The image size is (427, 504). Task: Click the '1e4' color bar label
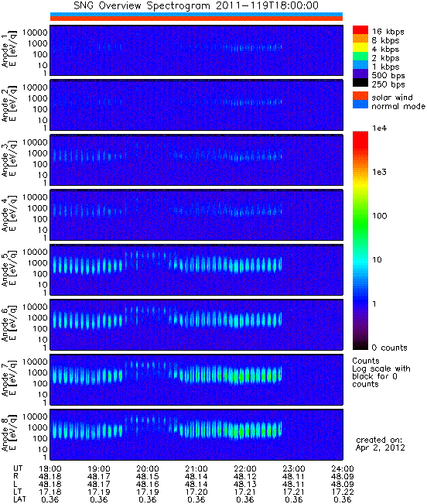(x=380, y=129)
